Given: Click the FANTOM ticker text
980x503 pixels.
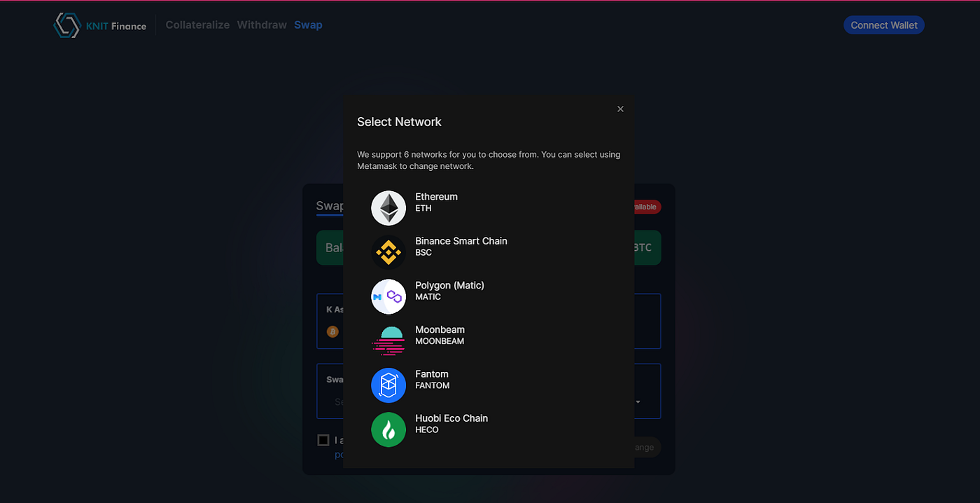Looking at the screenshot, I should pyautogui.click(x=432, y=385).
